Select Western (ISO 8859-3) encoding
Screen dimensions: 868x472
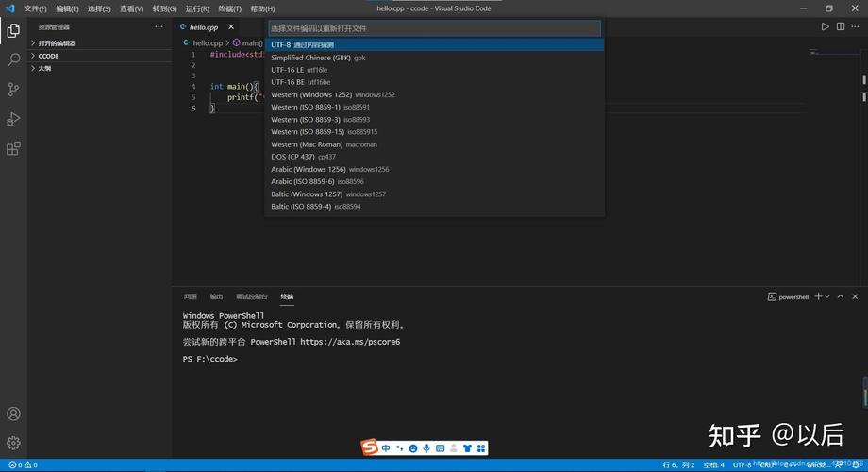[x=434, y=120]
